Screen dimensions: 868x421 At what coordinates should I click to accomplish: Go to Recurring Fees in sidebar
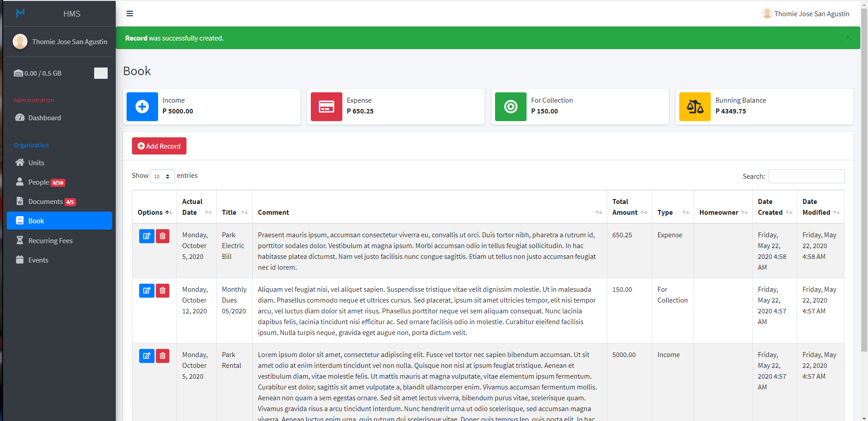point(50,240)
